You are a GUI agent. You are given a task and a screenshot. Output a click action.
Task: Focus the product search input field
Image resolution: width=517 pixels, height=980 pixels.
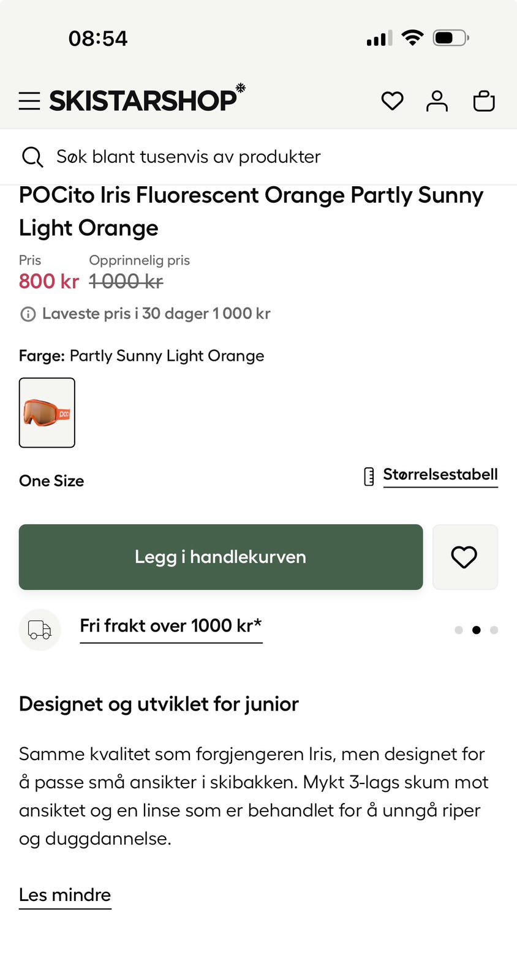click(245, 157)
